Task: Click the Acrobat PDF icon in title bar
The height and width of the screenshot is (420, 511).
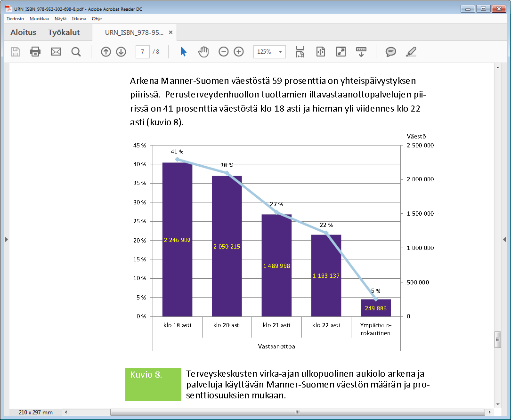Action: pos(8,9)
